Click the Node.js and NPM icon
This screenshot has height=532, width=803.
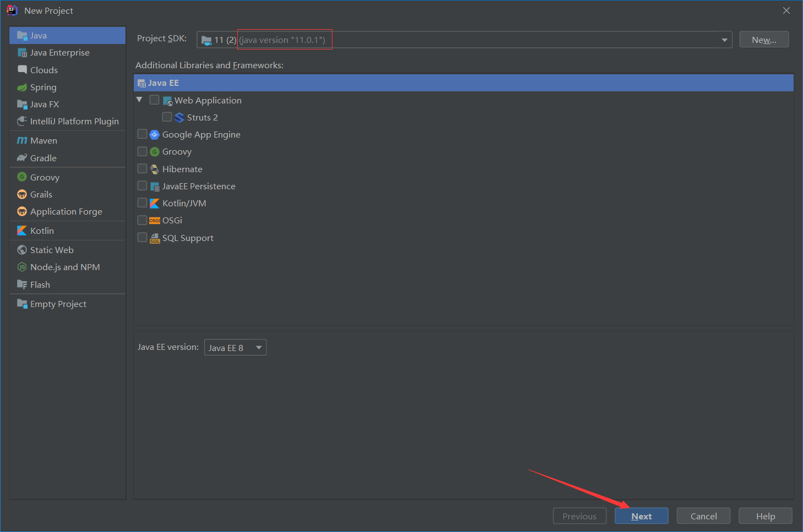(x=22, y=267)
